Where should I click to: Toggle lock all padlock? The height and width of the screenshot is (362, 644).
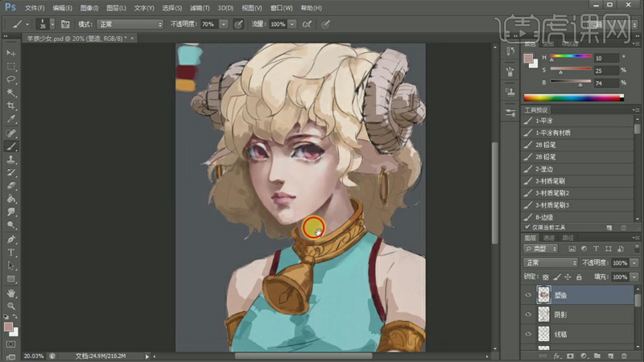(579, 277)
